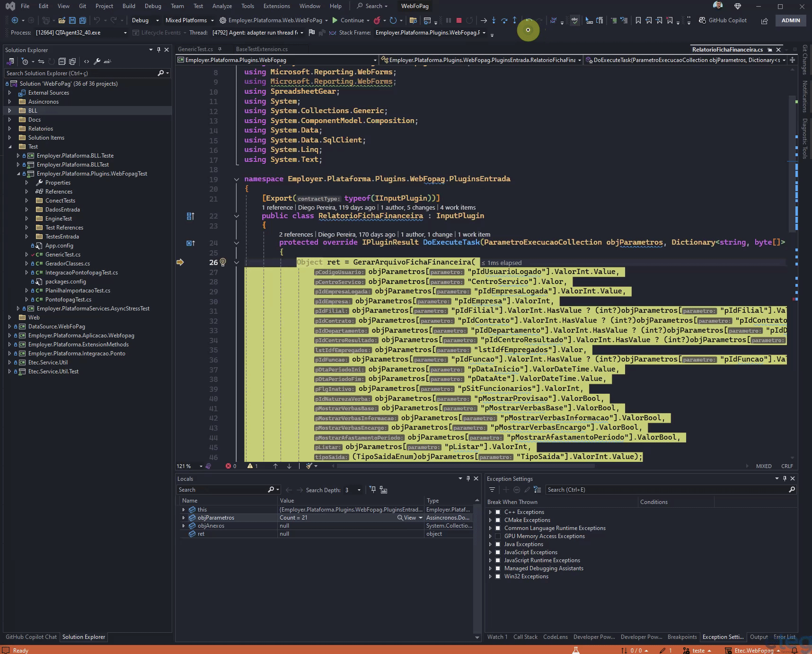Click the Restart debugging icon
812x654 pixels.
coord(469,20)
